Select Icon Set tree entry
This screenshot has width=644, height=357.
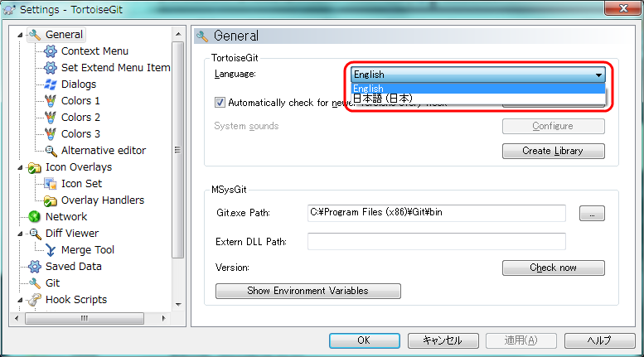tap(82, 184)
